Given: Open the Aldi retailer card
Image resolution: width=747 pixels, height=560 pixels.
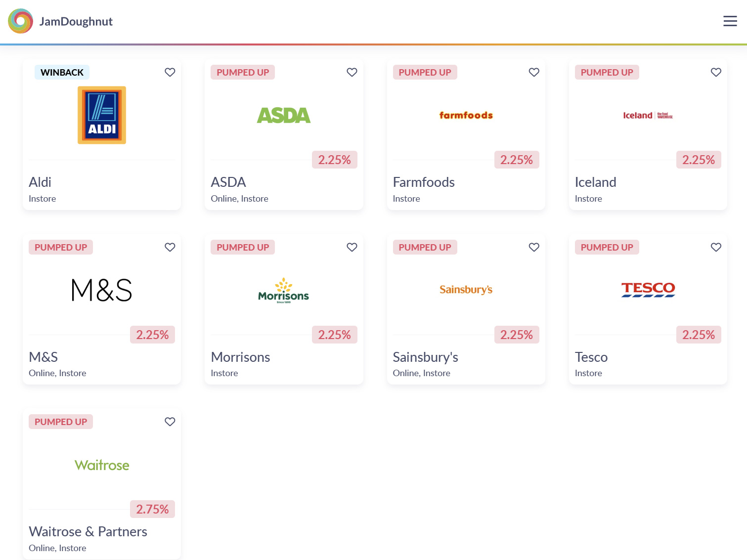Looking at the screenshot, I should (101, 133).
